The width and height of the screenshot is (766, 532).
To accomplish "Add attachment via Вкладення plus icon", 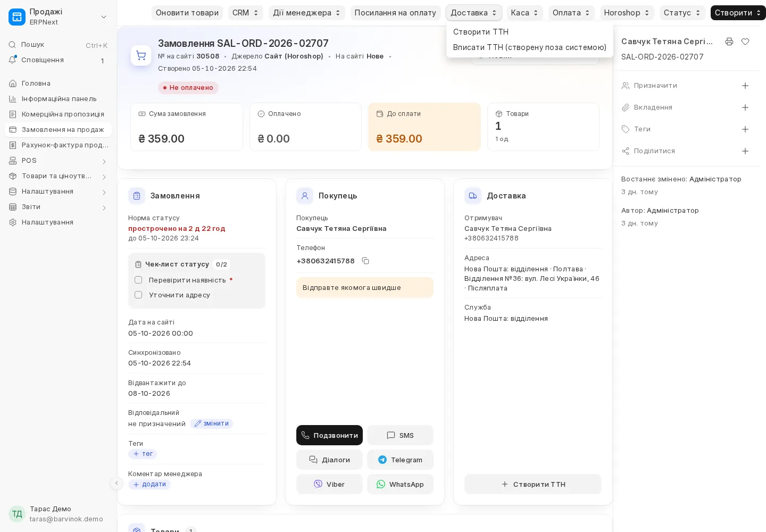I will click(745, 107).
